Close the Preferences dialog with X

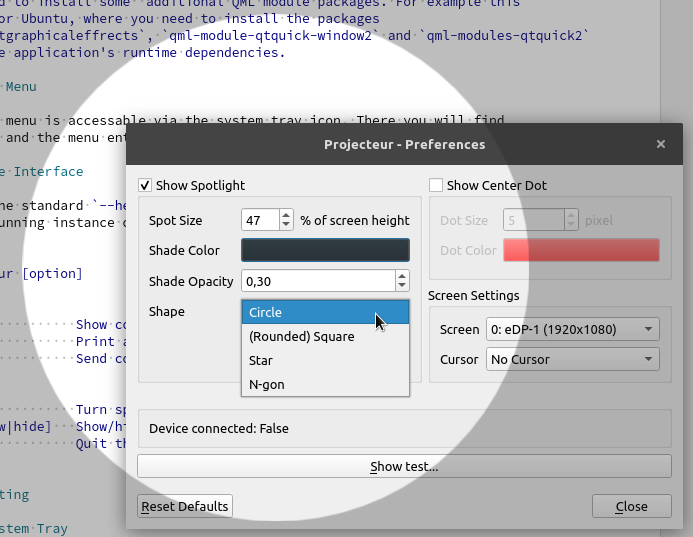coord(661,144)
